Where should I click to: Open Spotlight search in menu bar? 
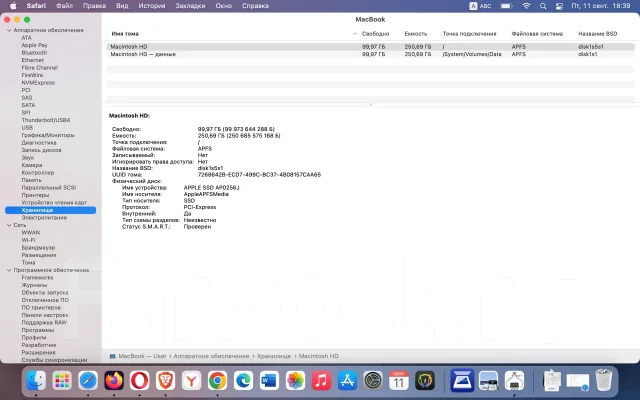[x=543, y=6]
